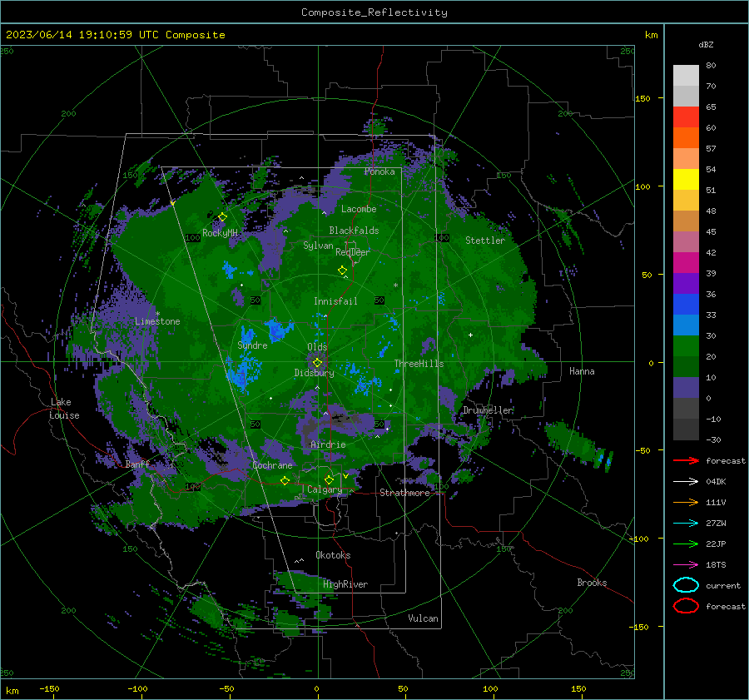749x700 pixels.
Task: Click the bright green 30 dBZ swatch
Action: (x=686, y=345)
